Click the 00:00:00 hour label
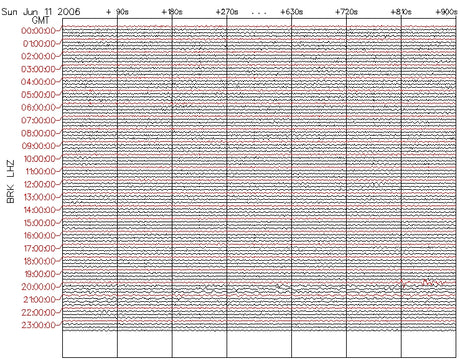 (x=38, y=31)
